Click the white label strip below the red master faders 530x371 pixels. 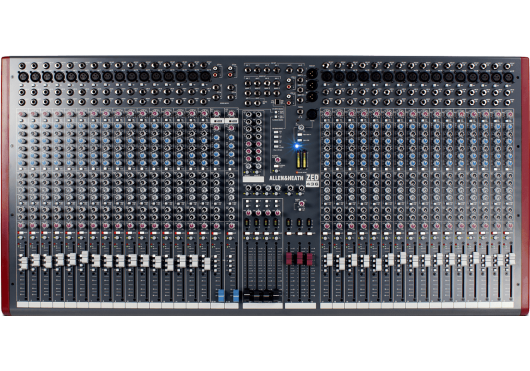(300, 306)
